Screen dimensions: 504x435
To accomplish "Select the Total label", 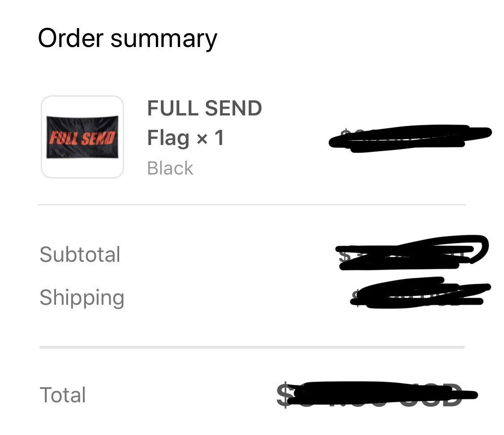I will (62, 394).
